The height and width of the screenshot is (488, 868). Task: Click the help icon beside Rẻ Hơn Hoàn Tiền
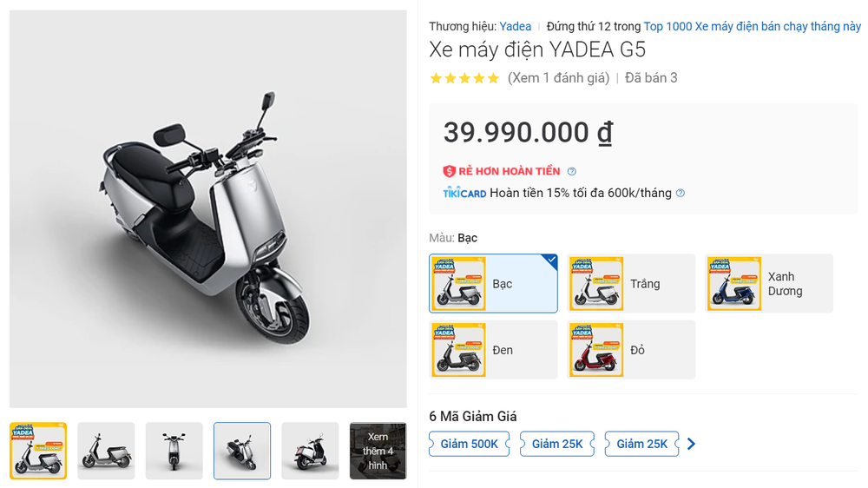coord(571,172)
